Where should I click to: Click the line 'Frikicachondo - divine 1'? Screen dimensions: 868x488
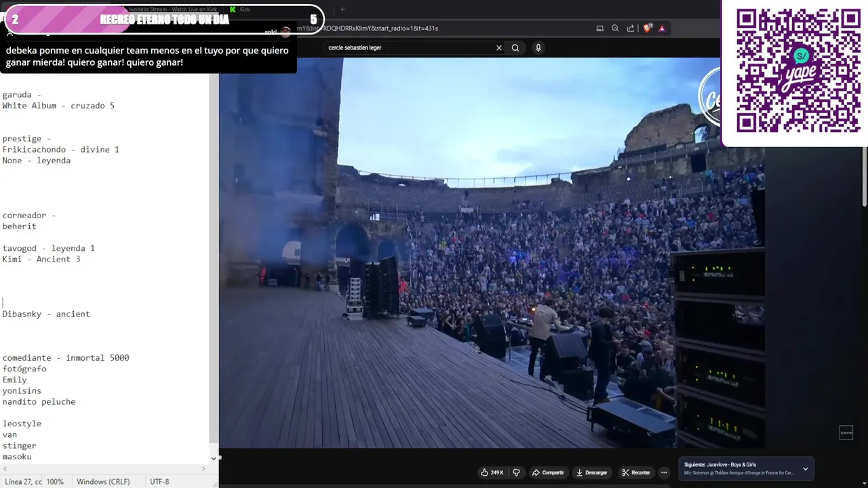(x=60, y=149)
